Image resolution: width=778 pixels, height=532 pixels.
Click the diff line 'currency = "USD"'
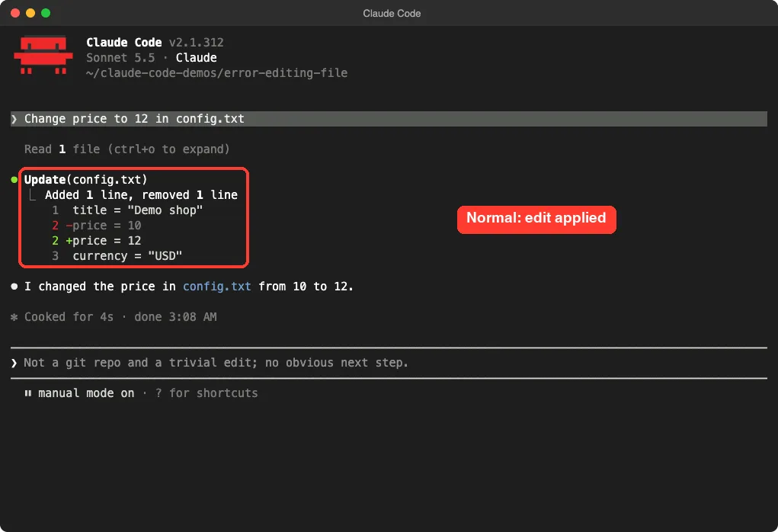[127, 256]
